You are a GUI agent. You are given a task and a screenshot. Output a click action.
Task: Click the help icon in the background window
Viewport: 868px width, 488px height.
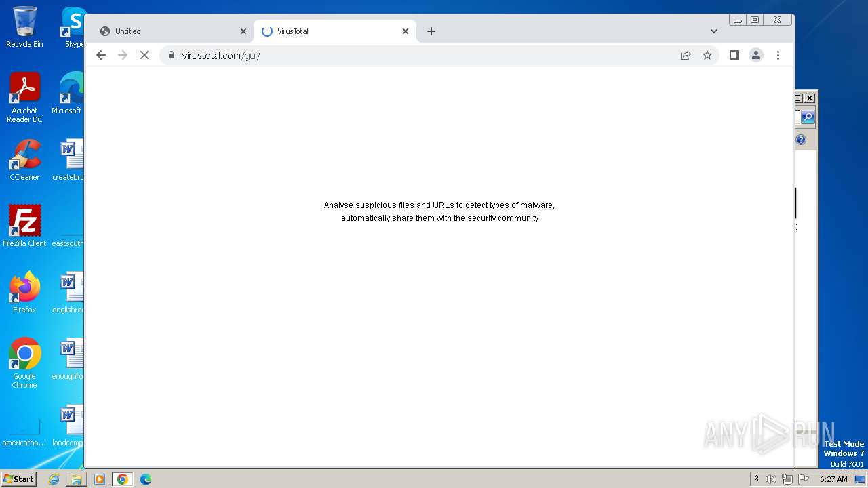pyautogui.click(x=801, y=140)
